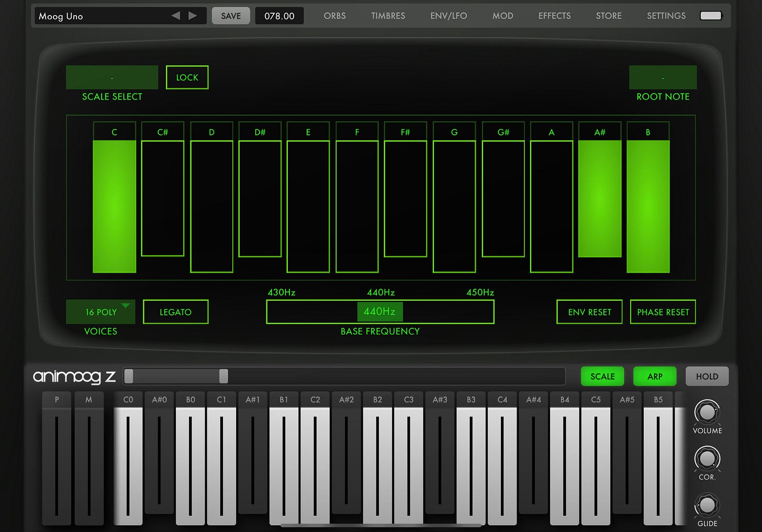Open the ORBS tab

[334, 16]
